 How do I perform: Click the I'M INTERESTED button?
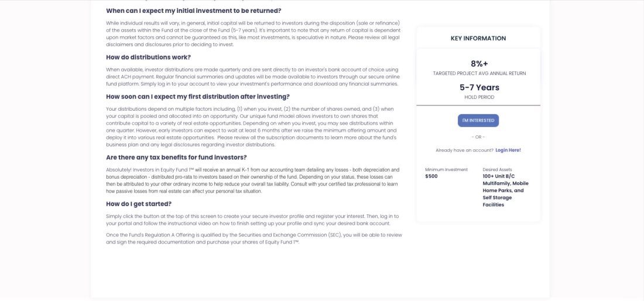(x=478, y=121)
